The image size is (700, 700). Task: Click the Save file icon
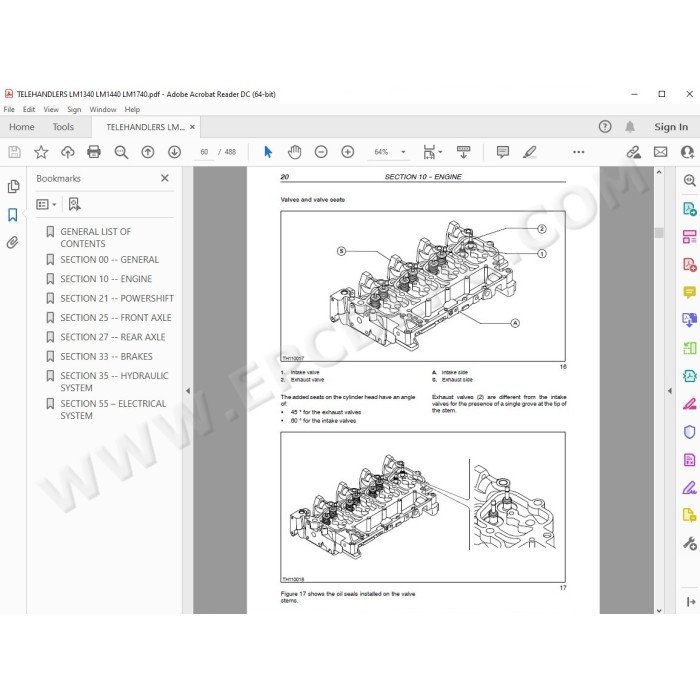(x=14, y=152)
